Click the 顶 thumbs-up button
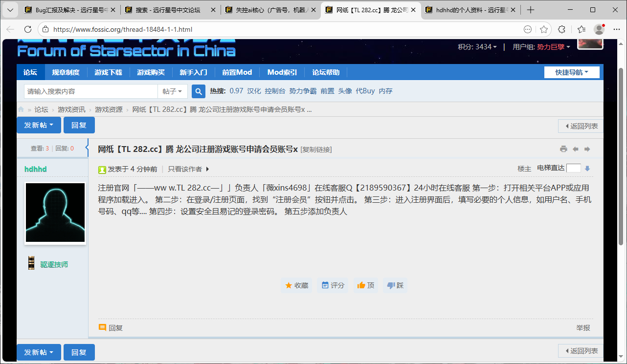Viewport: 627px width, 364px height. [366, 285]
